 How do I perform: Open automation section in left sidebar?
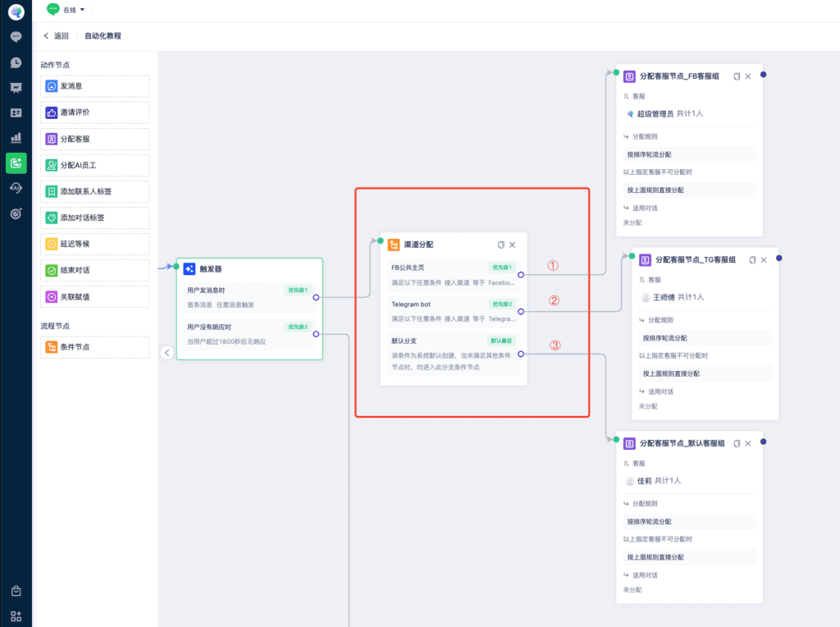(16, 163)
